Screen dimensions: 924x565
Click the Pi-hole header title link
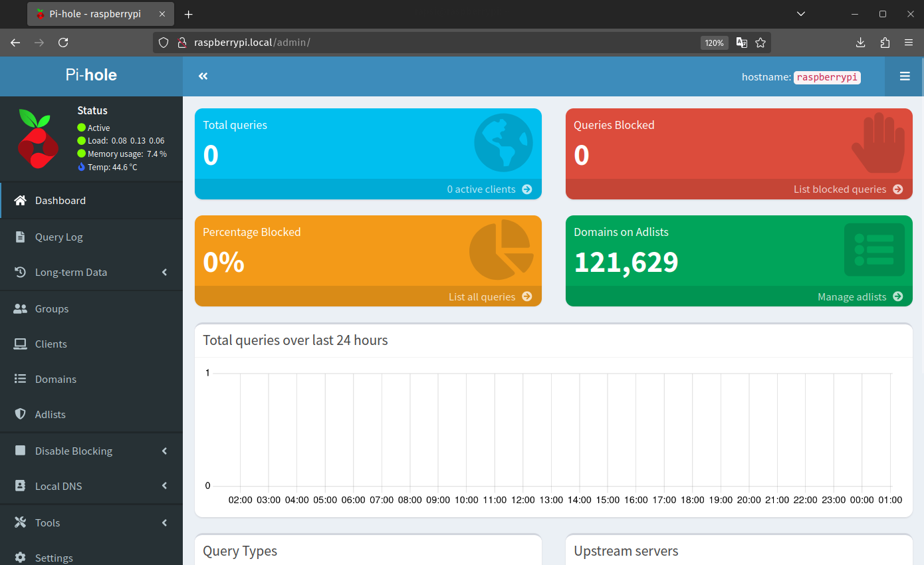pyautogui.click(x=91, y=75)
